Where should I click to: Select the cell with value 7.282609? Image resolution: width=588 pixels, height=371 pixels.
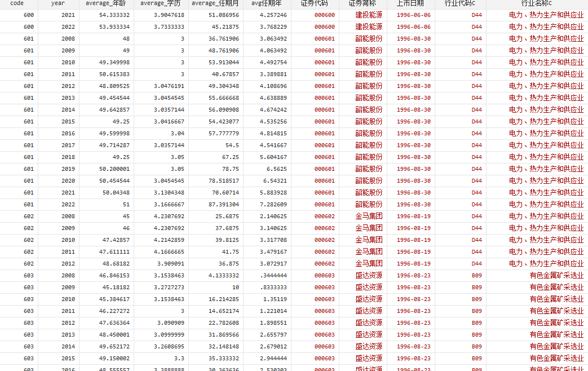pyautogui.click(x=273, y=205)
